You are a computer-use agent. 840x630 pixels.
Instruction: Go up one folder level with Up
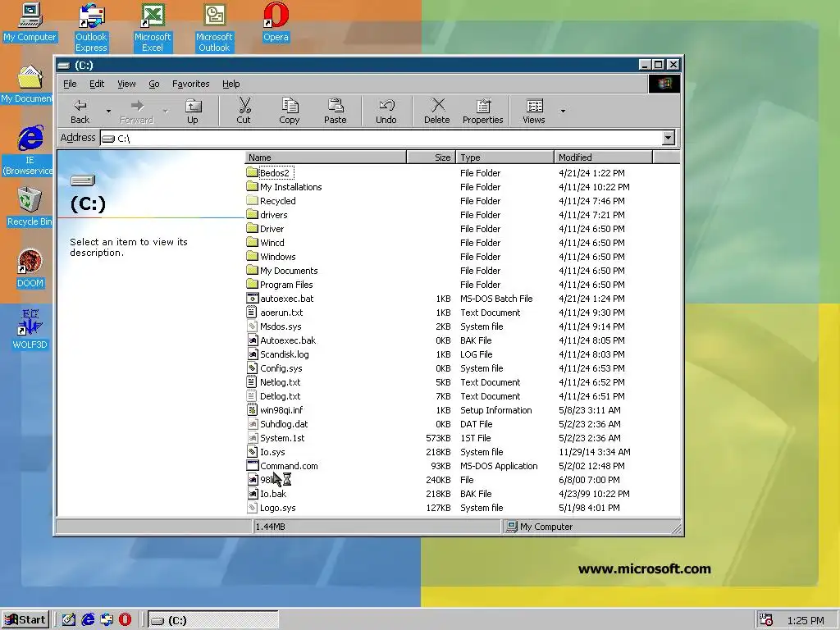pyautogui.click(x=193, y=112)
